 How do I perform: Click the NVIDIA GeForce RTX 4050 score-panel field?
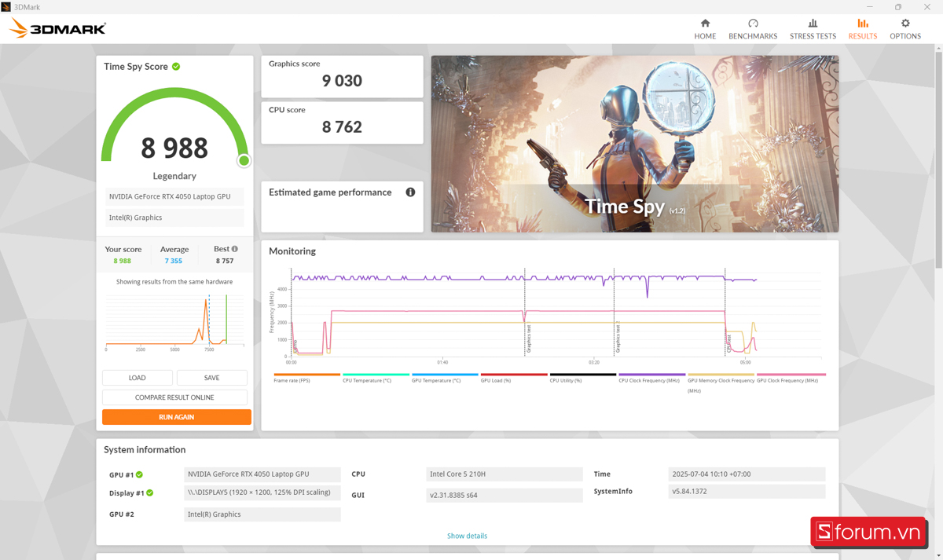coord(174,196)
